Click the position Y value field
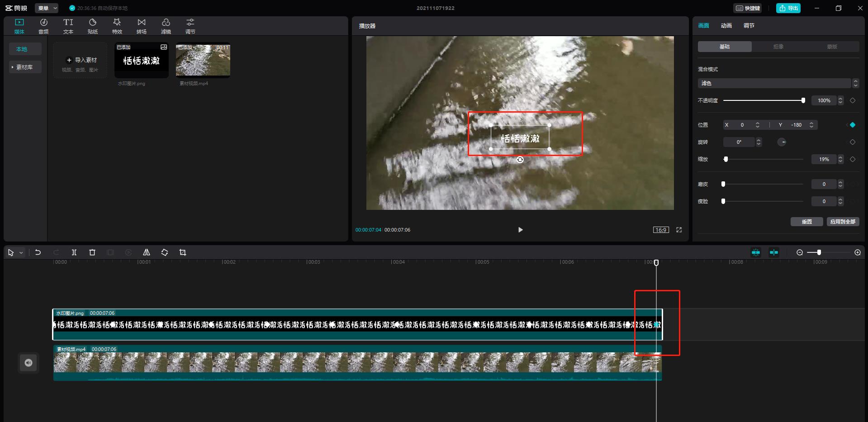This screenshot has width=868, height=422. [x=796, y=125]
